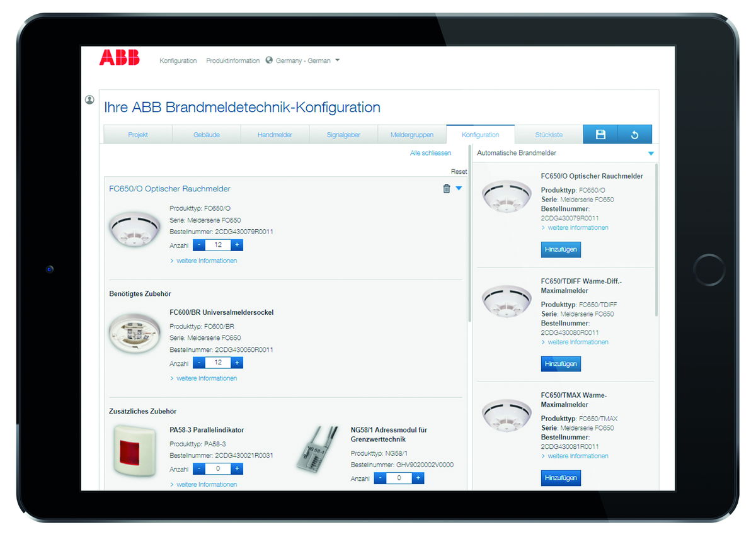
Task: Reset configuration with the circular arrow icon
Action: [x=635, y=135]
